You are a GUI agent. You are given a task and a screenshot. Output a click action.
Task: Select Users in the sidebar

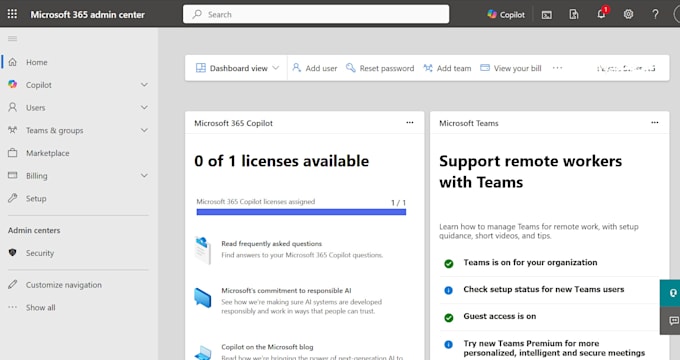tap(36, 108)
